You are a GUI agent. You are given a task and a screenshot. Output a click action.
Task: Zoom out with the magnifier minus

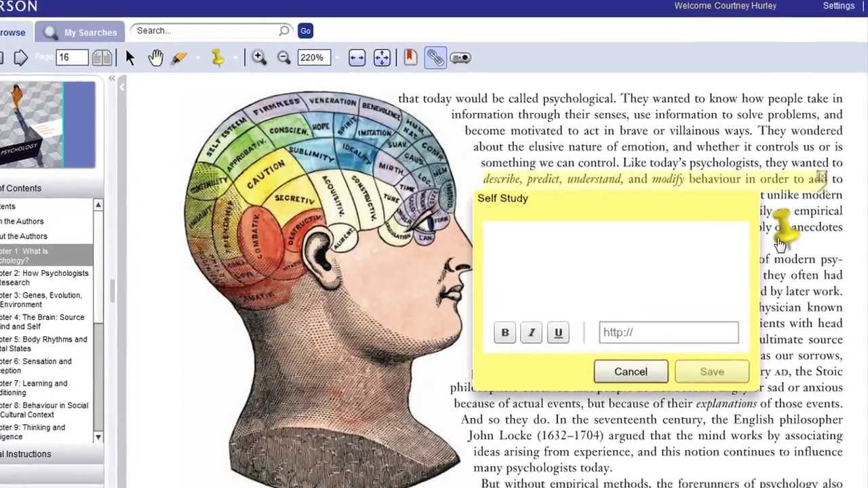284,58
